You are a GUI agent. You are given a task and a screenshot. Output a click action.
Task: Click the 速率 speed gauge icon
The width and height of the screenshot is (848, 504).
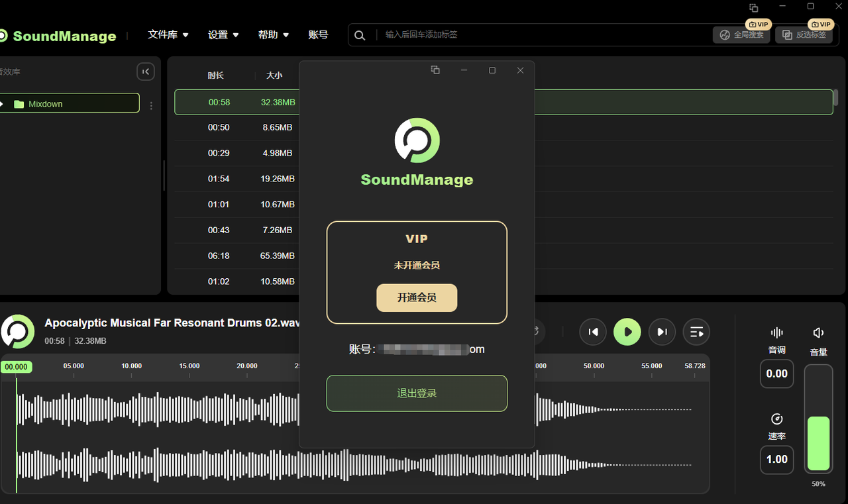tap(777, 419)
